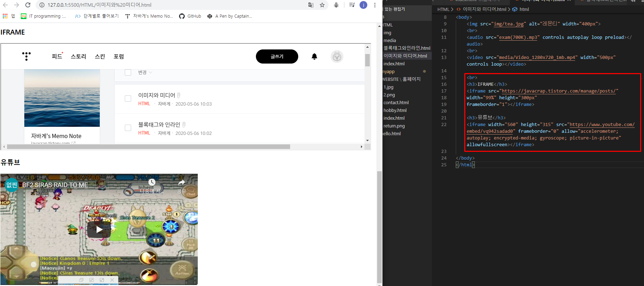Reload the current page
This screenshot has height=286, width=644.
click(x=28, y=5)
